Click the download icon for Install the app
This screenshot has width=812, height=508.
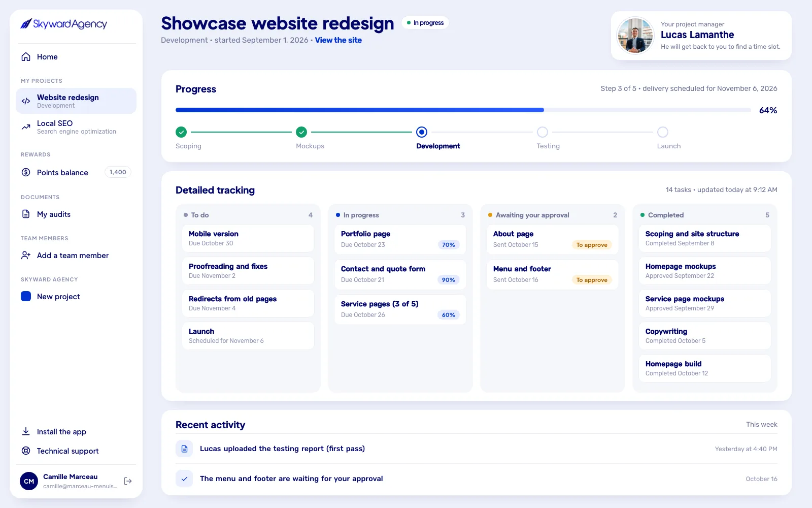(26, 431)
